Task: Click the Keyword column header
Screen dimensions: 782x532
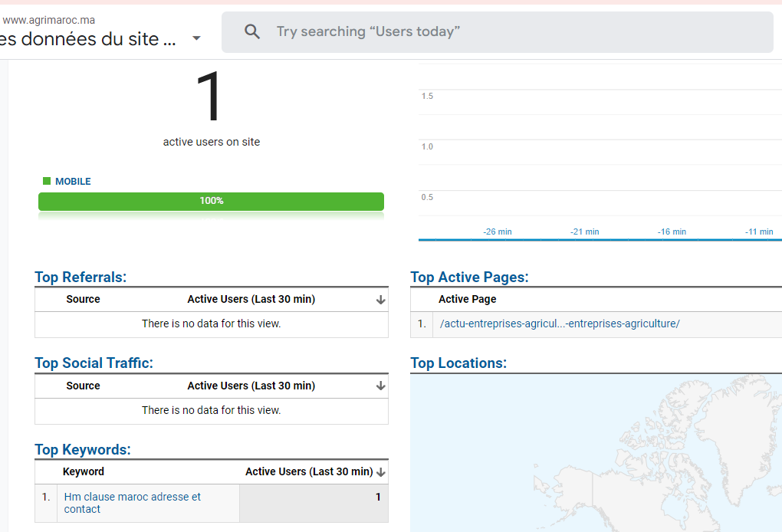Action: pos(84,471)
